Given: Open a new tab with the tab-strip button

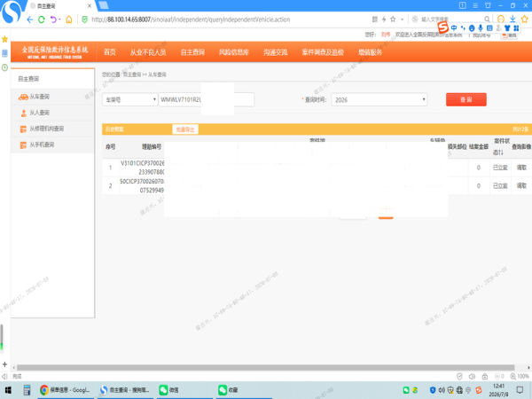Looking at the screenshot, I should click(103, 5).
